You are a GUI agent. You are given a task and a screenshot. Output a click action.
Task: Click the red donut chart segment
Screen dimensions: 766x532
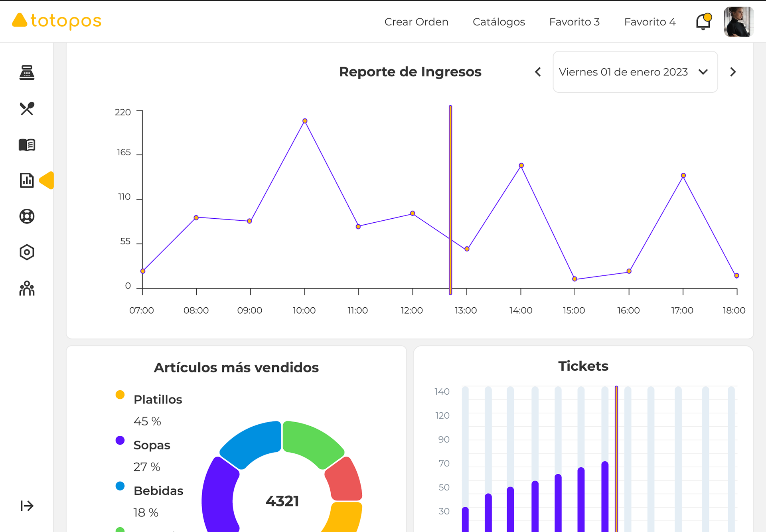pyautogui.click(x=345, y=480)
